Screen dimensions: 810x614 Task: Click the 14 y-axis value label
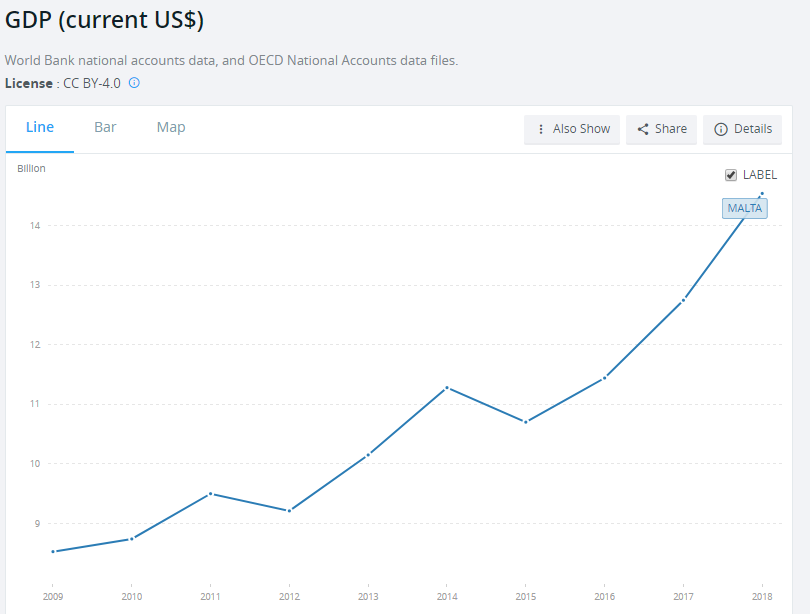point(35,225)
